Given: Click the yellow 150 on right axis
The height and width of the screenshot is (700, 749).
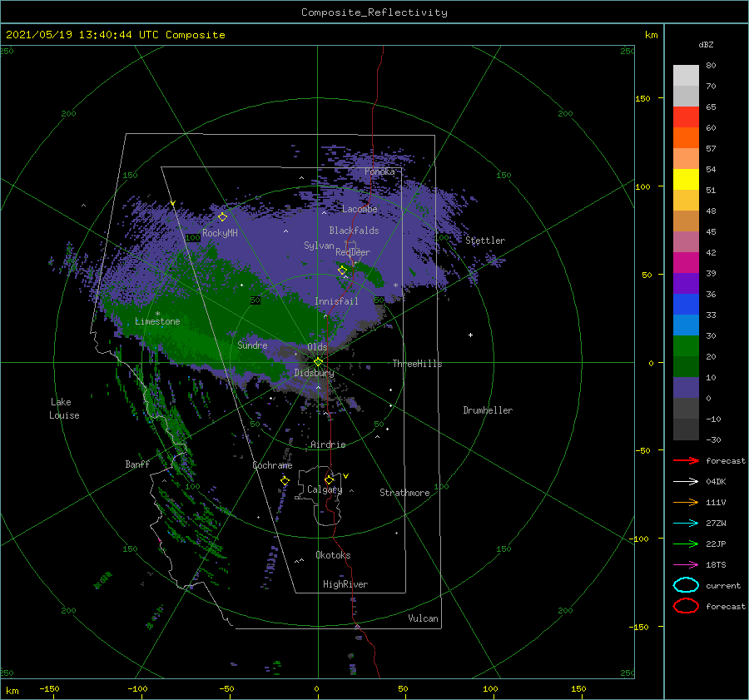Looking at the screenshot, I should point(642,98).
